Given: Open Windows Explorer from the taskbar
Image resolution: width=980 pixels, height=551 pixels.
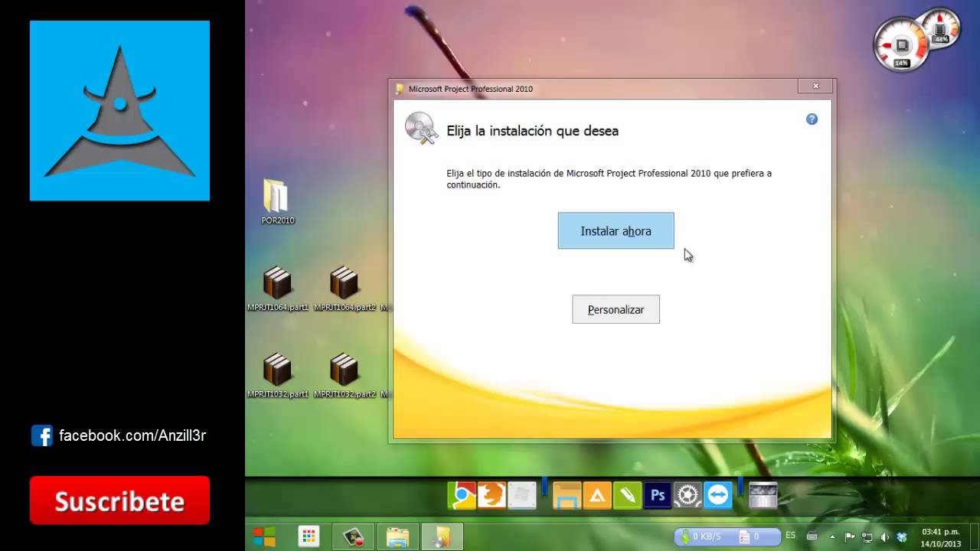Looking at the screenshot, I should click(x=397, y=536).
